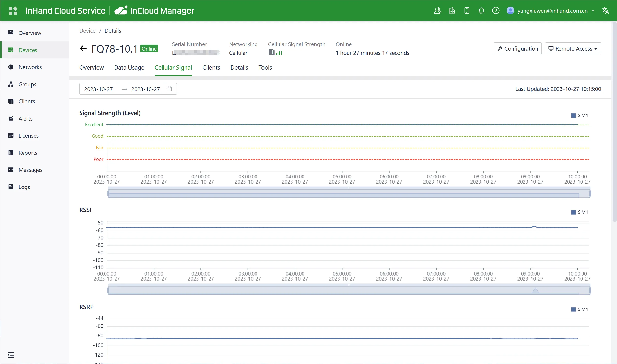The height and width of the screenshot is (364, 617).
Task: Open help question mark icon
Action: 496,11
